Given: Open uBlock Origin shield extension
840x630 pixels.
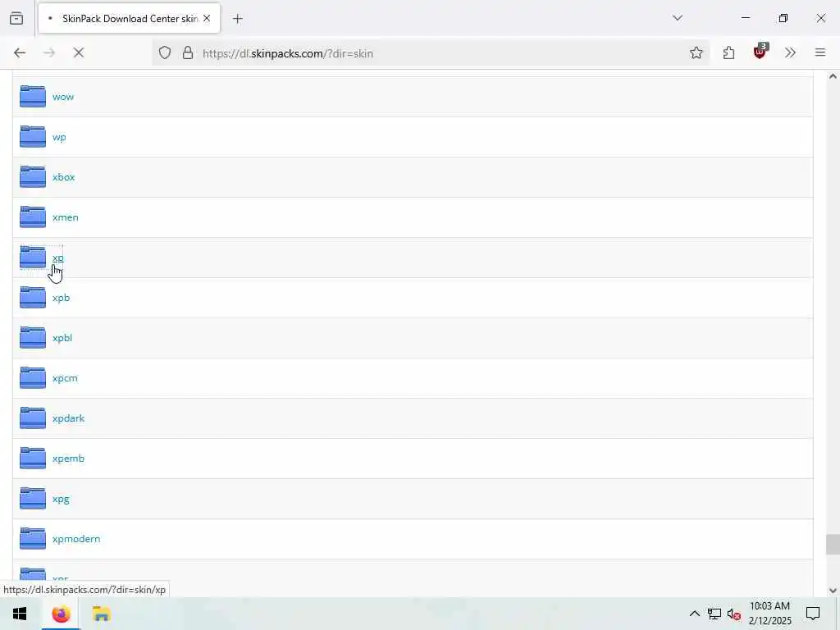Looking at the screenshot, I should [760, 52].
